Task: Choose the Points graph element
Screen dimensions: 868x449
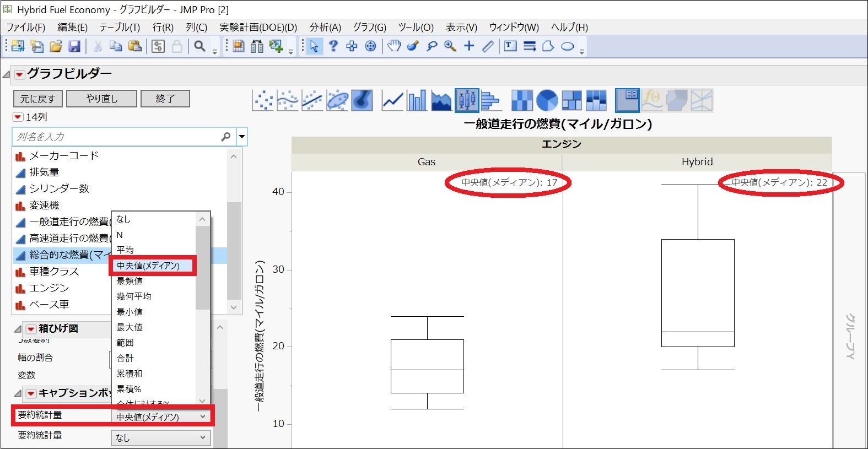Action: pyautogui.click(x=263, y=100)
